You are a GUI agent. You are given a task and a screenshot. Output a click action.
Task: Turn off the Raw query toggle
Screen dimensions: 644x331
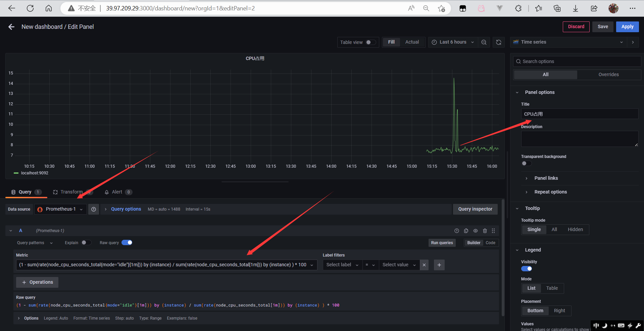pyautogui.click(x=127, y=242)
